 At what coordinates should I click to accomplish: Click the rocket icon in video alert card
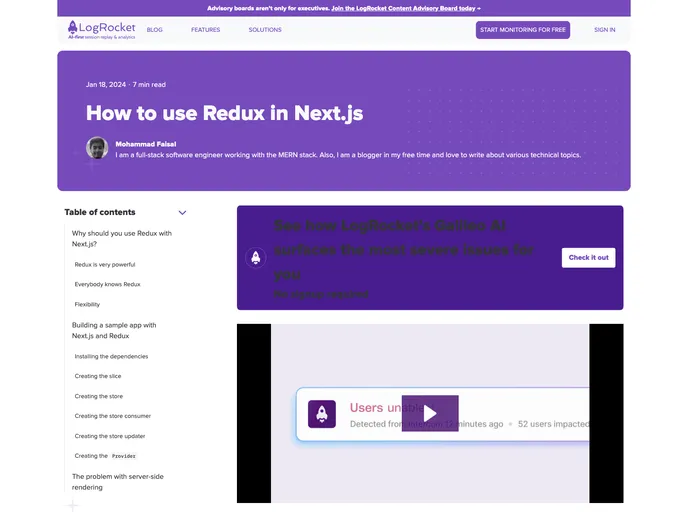pos(322,414)
